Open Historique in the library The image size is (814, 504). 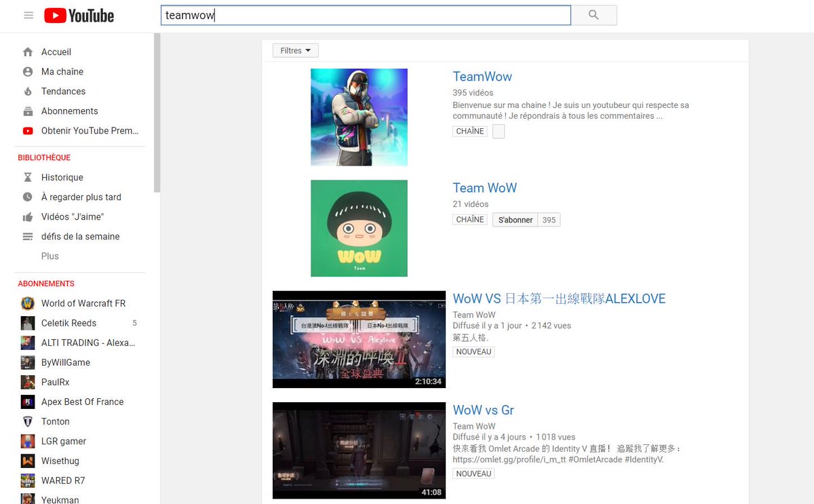pyautogui.click(x=62, y=177)
